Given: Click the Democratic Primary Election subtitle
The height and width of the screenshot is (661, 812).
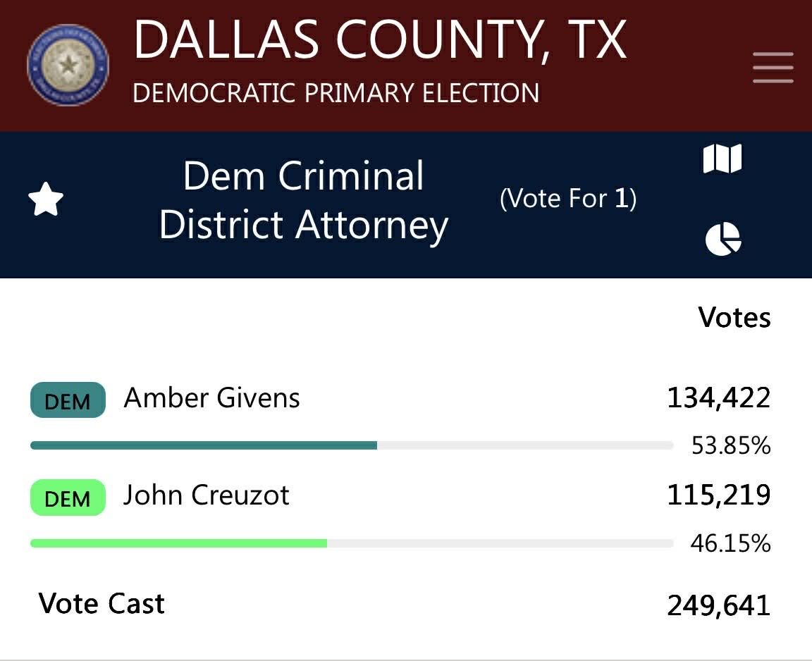Looking at the screenshot, I should click(336, 93).
